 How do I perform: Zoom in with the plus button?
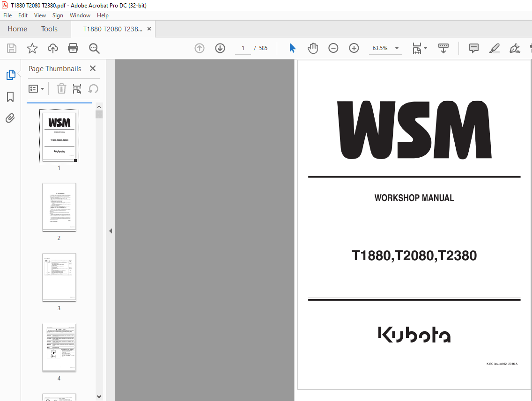[x=354, y=48]
